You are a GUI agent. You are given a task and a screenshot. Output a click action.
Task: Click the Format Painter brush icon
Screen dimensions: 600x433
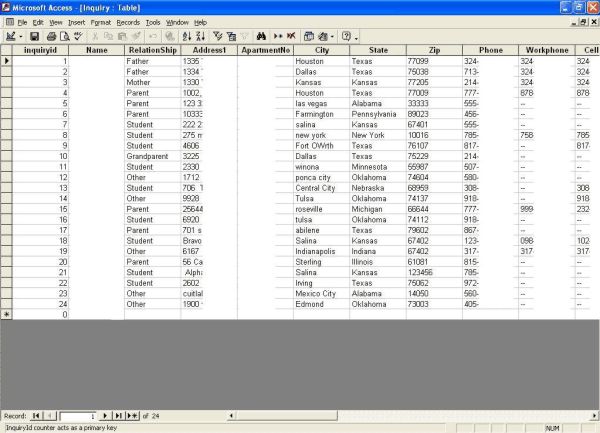[x=136, y=36]
